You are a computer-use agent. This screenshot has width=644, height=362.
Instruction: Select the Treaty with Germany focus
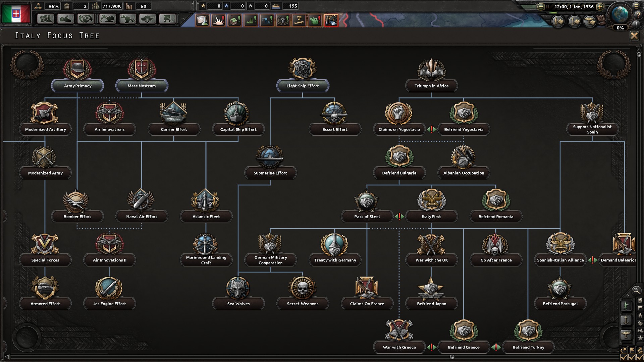tap(335, 250)
